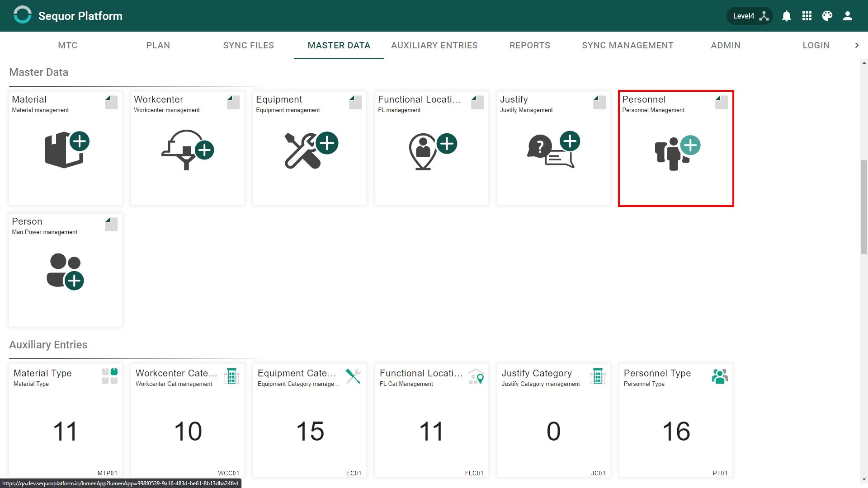Click the Workcenter hard-hat add icon
Image resolution: width=868 pixels, height=488 pixels.
(188, 150)
